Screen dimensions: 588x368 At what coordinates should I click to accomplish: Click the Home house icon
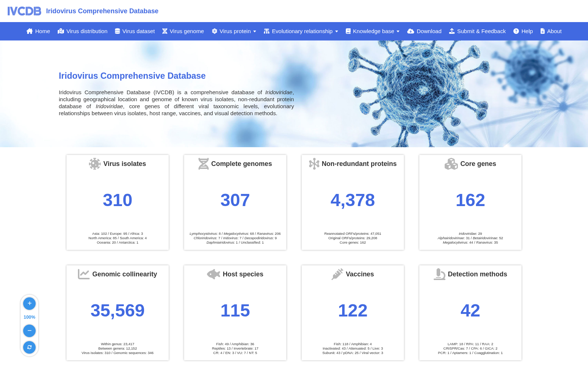[30, 31]
